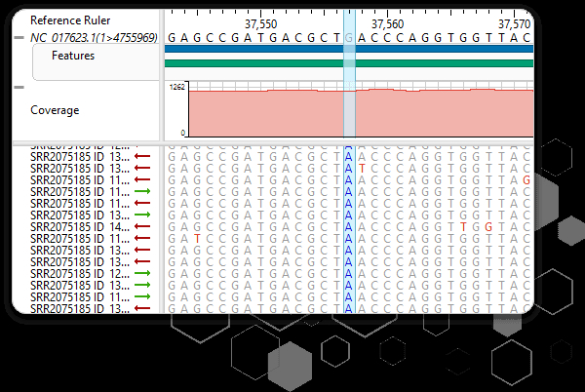585x392 pixels.
Task: Click the red T mismatch in read ID 14...
Action: coord(463,227)
